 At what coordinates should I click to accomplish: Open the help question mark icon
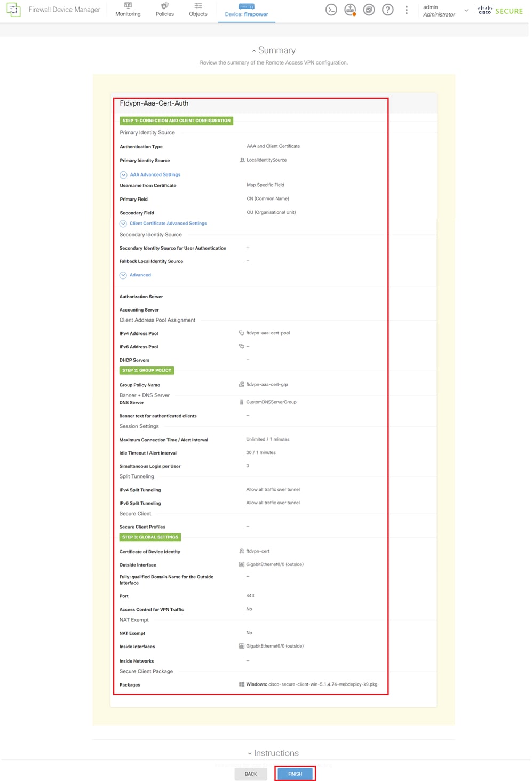(x=388, y=10)
